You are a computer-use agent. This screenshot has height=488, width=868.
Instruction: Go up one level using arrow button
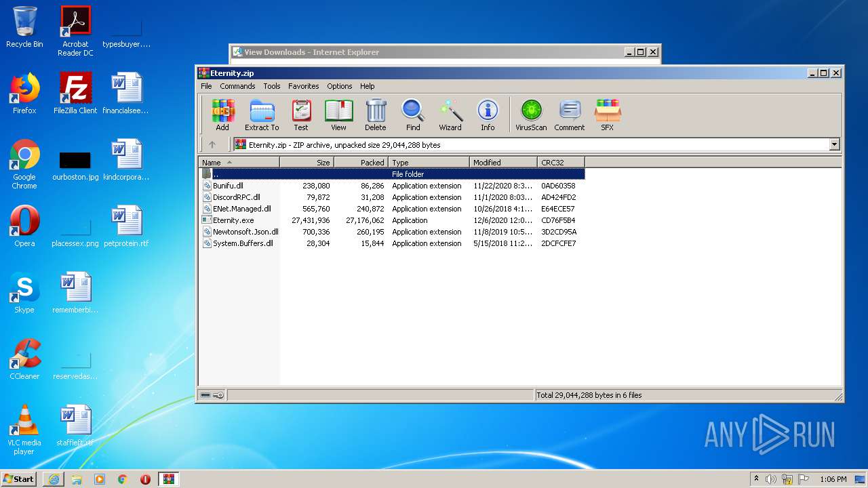tap(212, 144)
